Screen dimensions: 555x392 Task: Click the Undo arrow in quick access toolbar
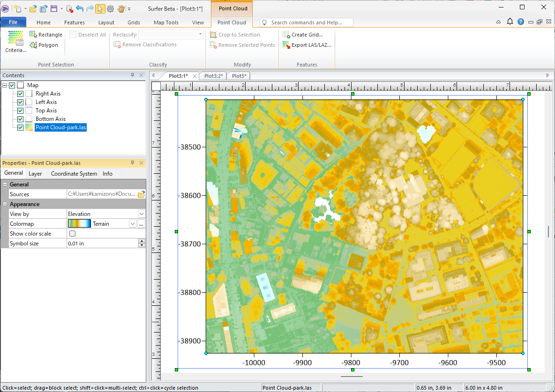pos(79,8)
